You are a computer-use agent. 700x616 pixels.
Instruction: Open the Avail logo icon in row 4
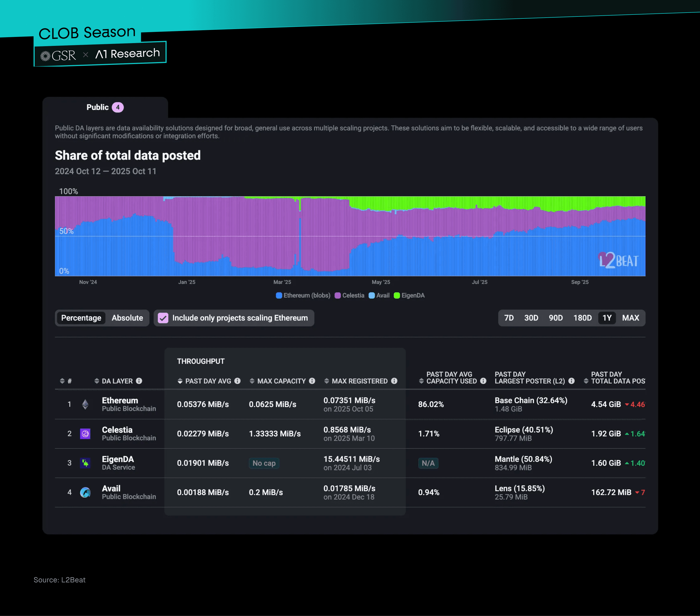pos(85,493)
